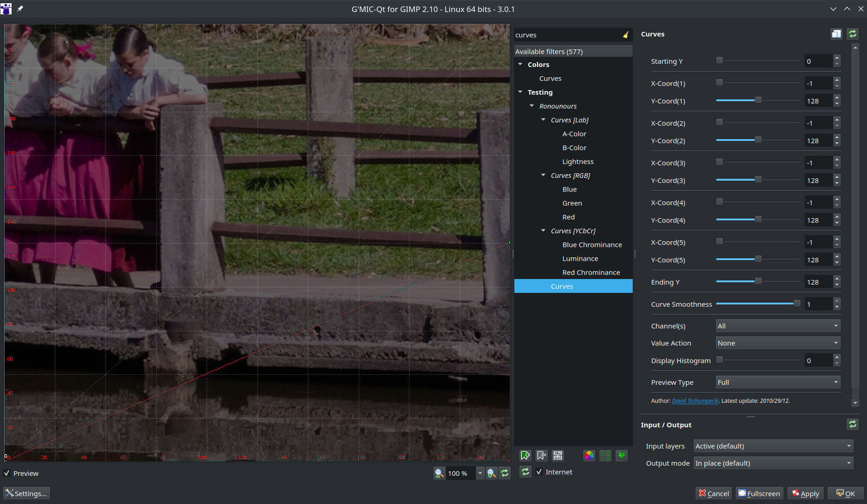Open the Channel(s) dropdown set to All
Viewport: 867px width, 504px height.
[778, 326]
